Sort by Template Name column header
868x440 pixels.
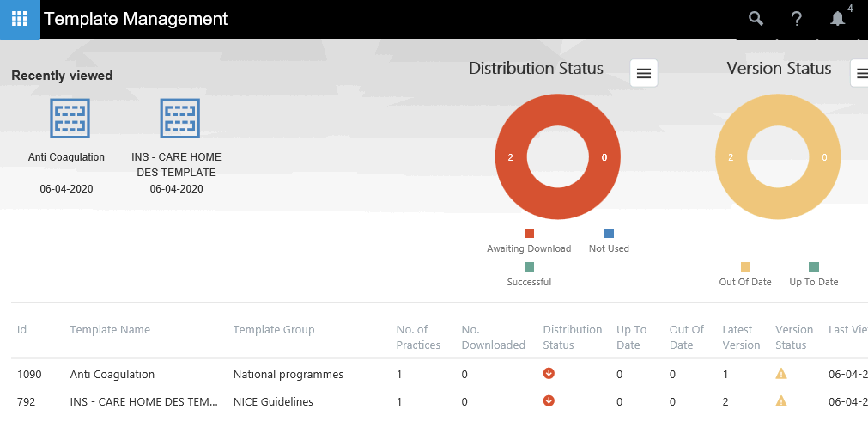(110, 330)
